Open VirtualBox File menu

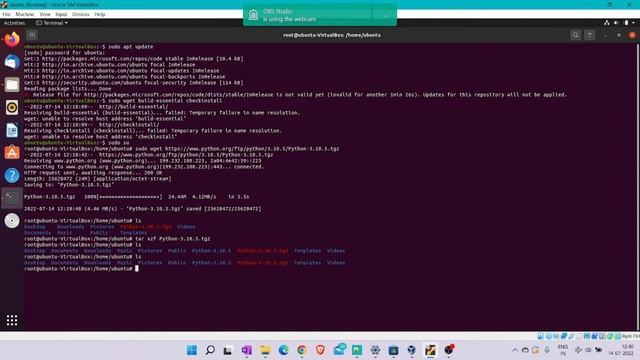[x=6, y=14]
